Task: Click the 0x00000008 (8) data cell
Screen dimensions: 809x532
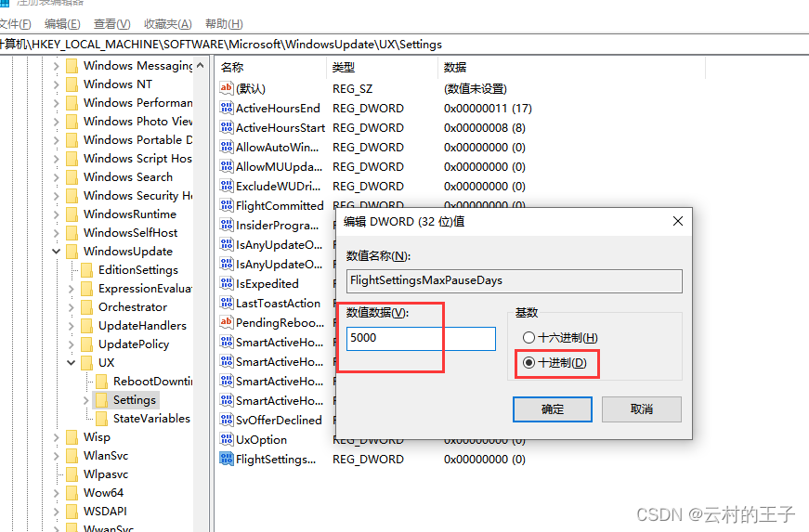Action: (x=485, y=128)
